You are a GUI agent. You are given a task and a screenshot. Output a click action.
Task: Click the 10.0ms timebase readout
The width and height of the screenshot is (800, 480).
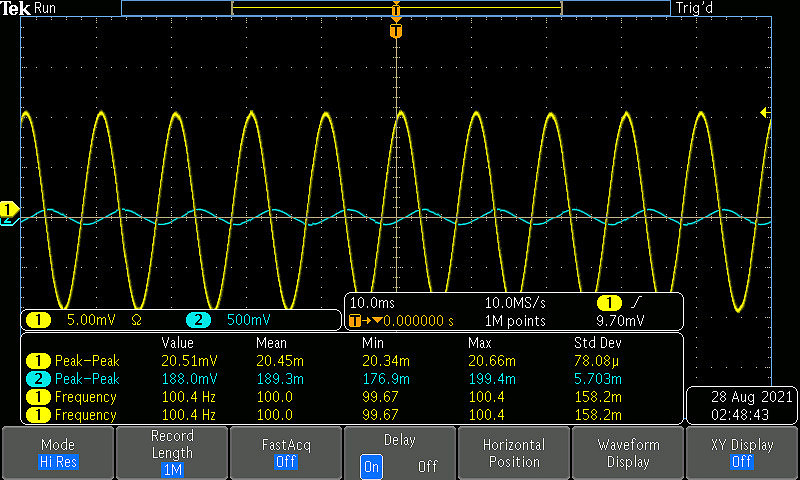tap(372, 303)
